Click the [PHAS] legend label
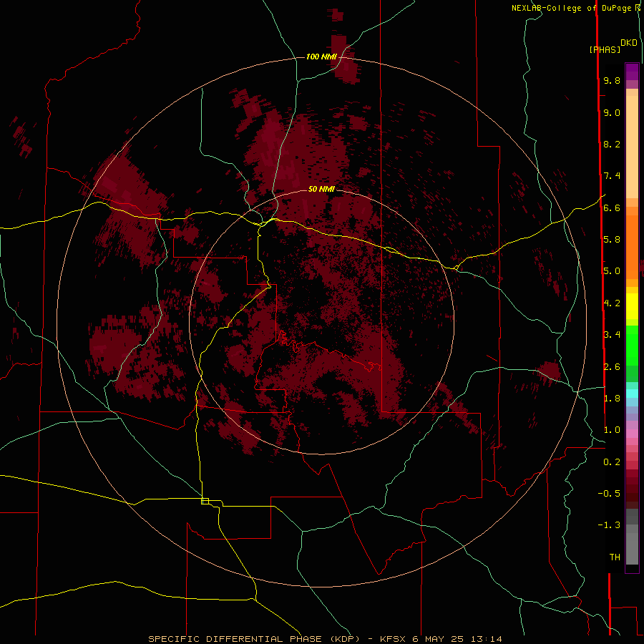This screenshot has width=644, height=644. pos(605,49)
